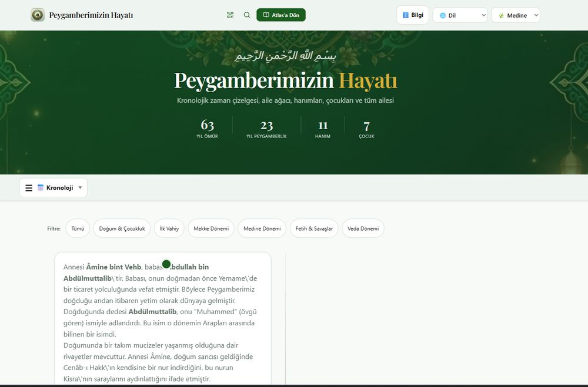Click the globe icon in Dil dropdown

pyautogui.click(x=443, y=15)
